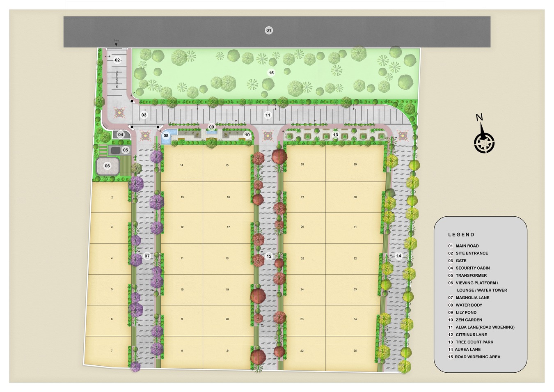Select marker 01 on the main road

point(269,30)
